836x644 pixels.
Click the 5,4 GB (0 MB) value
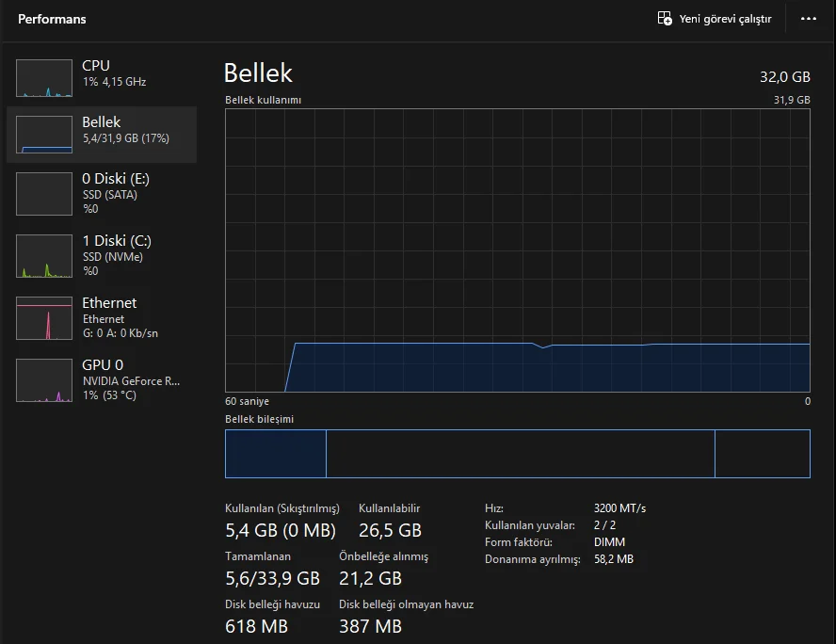point(281,530)
